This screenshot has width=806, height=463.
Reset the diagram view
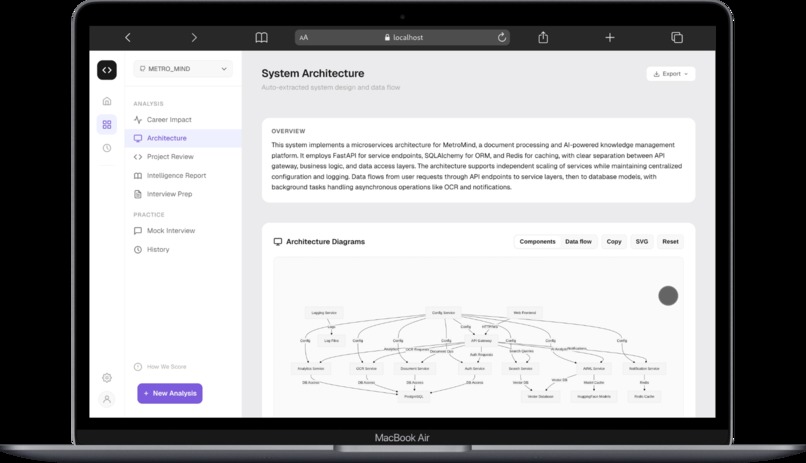670,242
